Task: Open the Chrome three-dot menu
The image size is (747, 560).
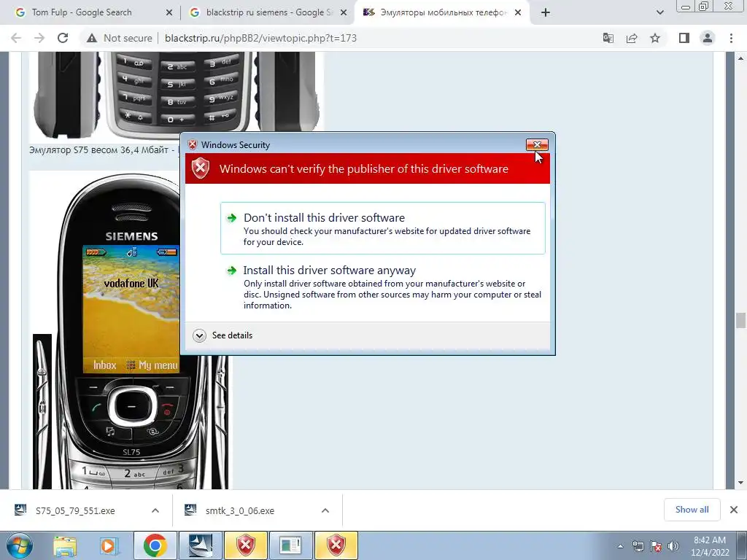Action: pos(731,38)
